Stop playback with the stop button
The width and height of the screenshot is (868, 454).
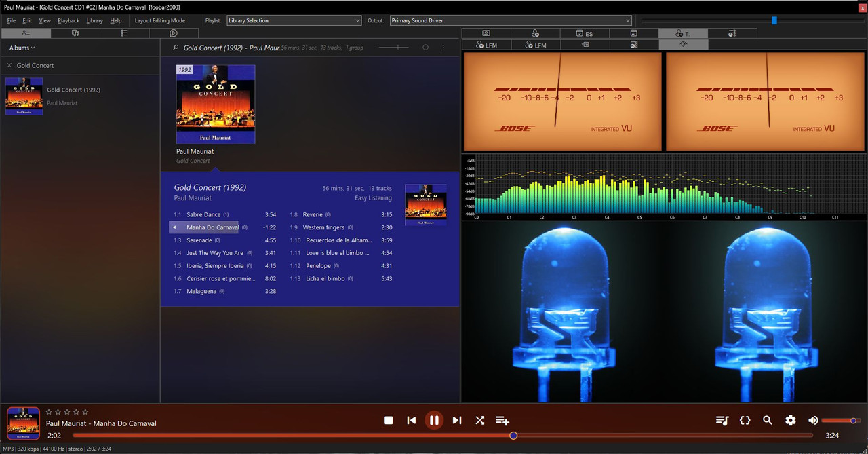[x=389, y=421]
